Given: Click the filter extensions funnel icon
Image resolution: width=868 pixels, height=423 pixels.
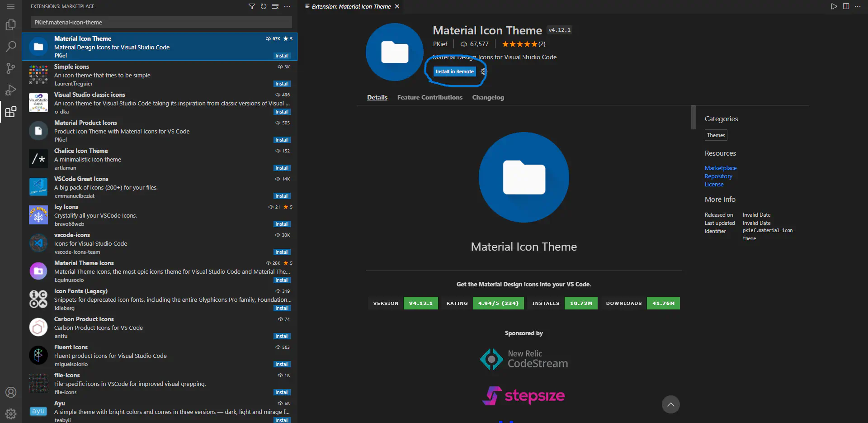Looking at the screenshot, I should (252, 6).
